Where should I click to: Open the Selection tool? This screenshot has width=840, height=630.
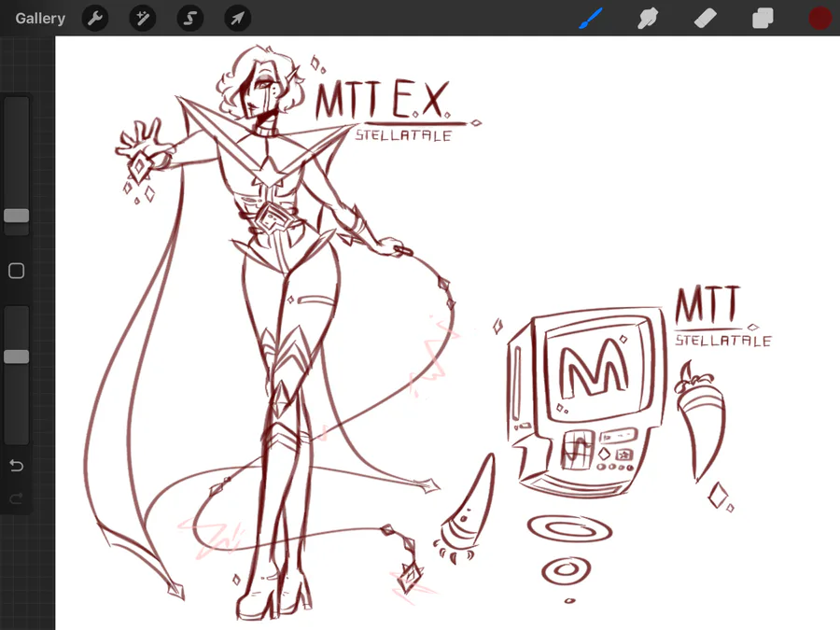(190, 19)
